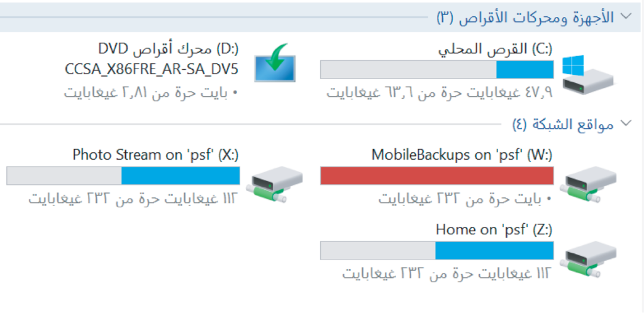Select the Home on 'psf' (Z:) title
The image size is (644, 313).
point(494,230)
